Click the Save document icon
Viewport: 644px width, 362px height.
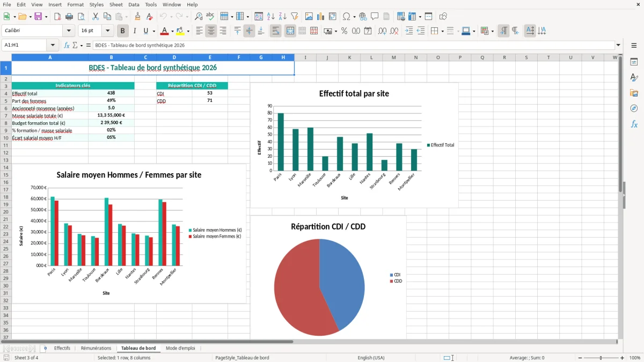click(x=38, y=17)
